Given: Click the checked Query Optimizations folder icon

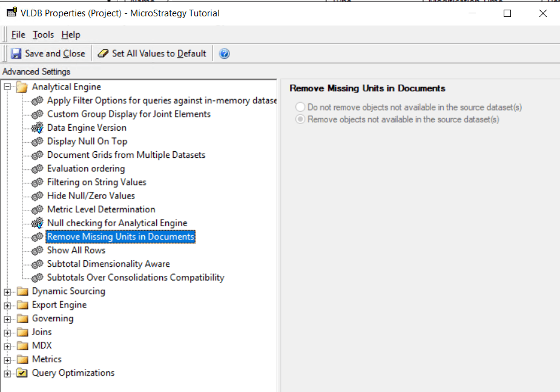Looking at the screenshot, I should pyautogui.click(x=22, y=373).
